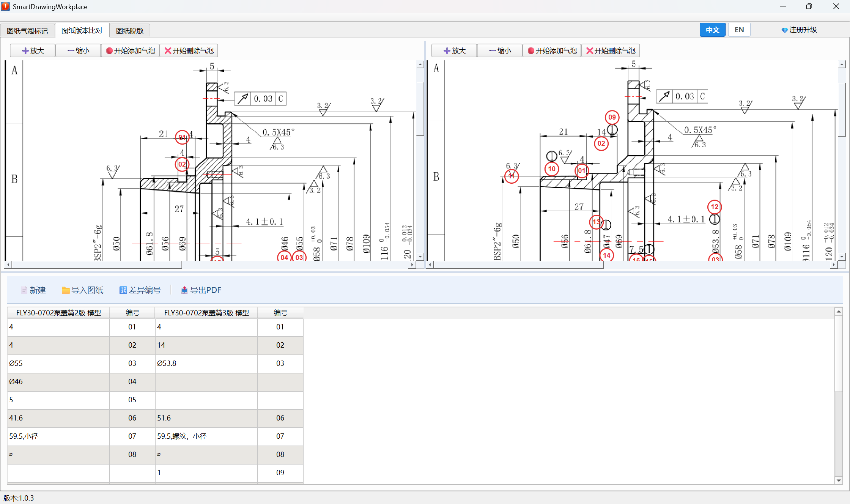Select bubble 09 on right drawing
The width and height of the screenshot is (850, 504).
[x=612, y=117]
